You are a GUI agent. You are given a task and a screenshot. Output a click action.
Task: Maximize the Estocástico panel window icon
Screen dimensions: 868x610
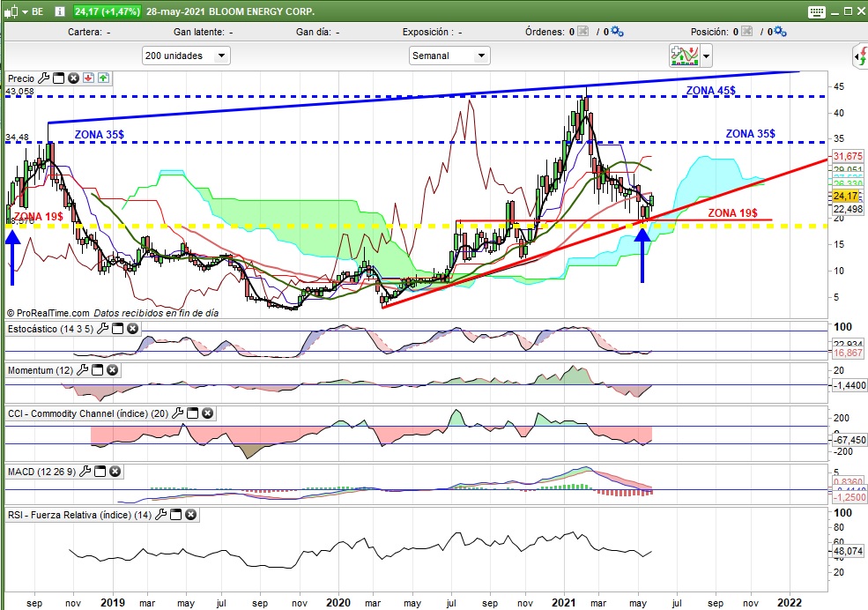(117, 329)
